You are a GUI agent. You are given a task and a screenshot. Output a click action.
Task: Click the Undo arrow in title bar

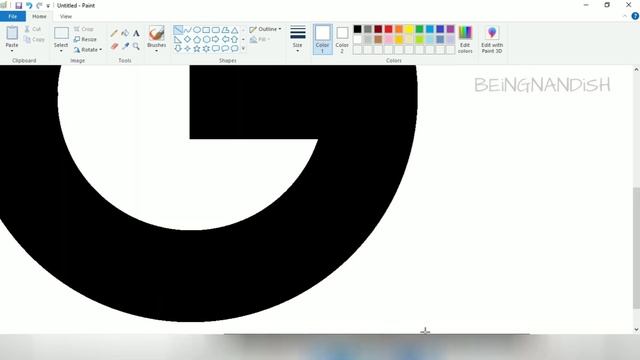click(29, 5)
